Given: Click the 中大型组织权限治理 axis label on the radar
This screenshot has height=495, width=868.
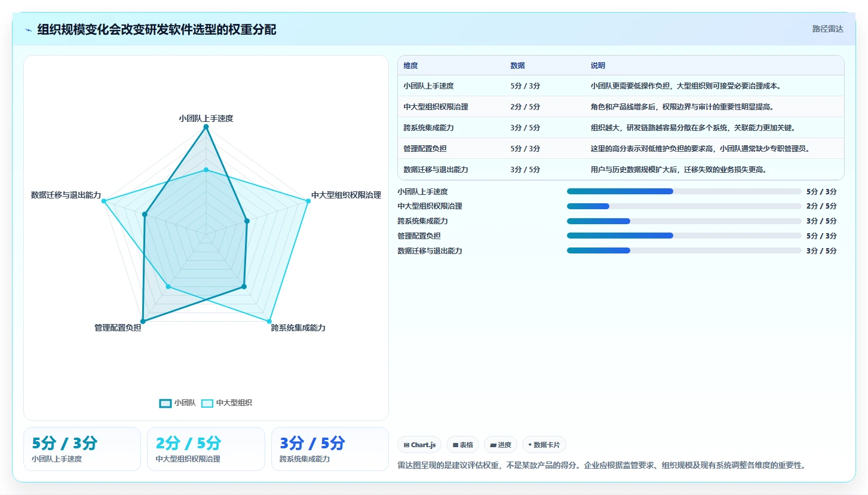Looking at the screenshot, I should pyautogui.click(x=346, y=195).
